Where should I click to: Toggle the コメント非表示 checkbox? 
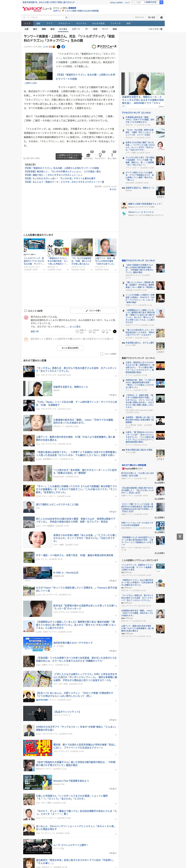[x=102, y=354]
